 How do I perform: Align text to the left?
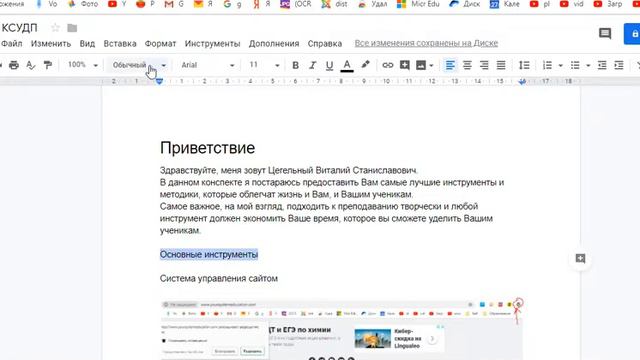(x=450, y=65)
